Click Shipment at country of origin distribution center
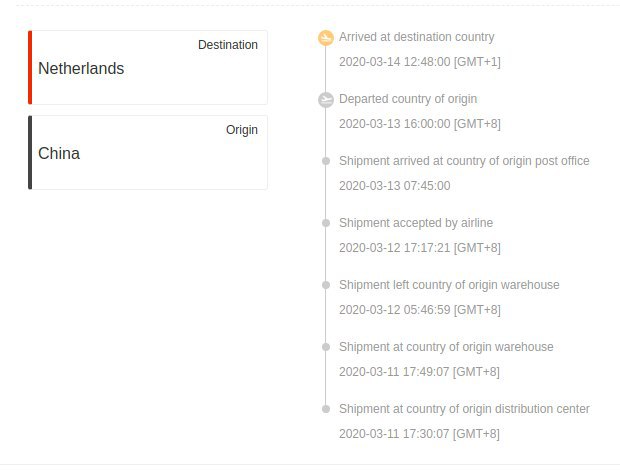The width and height of the screenshot is (620, 472). point(464,409)
